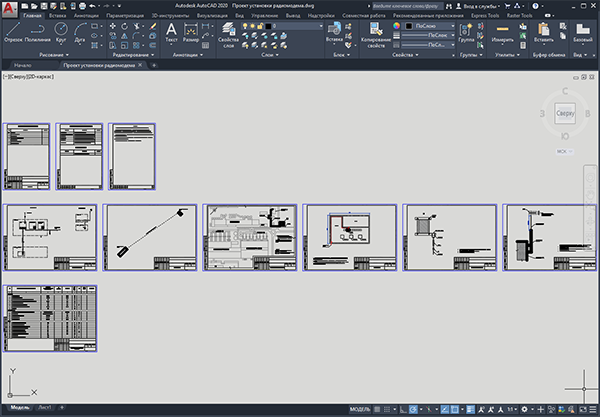The height and width of the screenshot is (417, 600).
Task: Open the Вставка ribbon tab
Action: [x=58, y=17]
